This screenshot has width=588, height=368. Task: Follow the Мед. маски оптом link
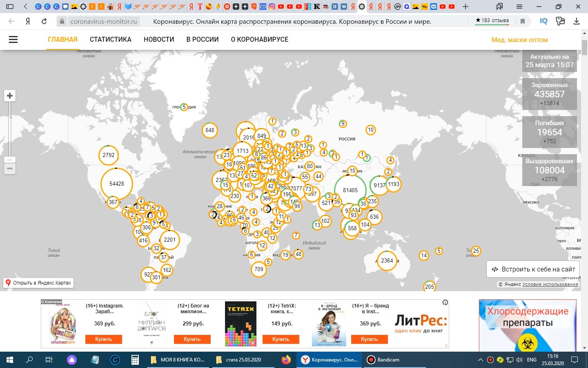519,40
